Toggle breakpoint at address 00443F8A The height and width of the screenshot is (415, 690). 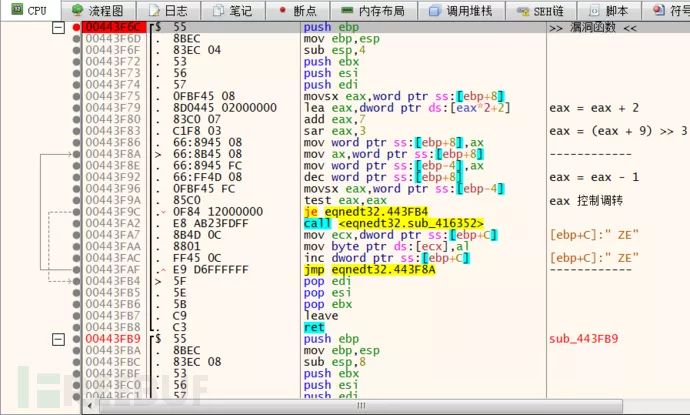(77, 154)
